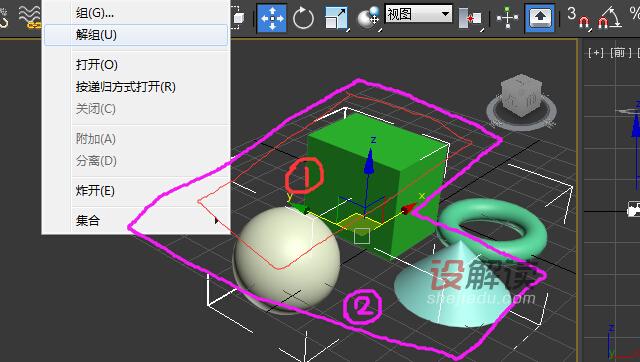Choose 解组(U) from the menu

(x=136, y=35)
